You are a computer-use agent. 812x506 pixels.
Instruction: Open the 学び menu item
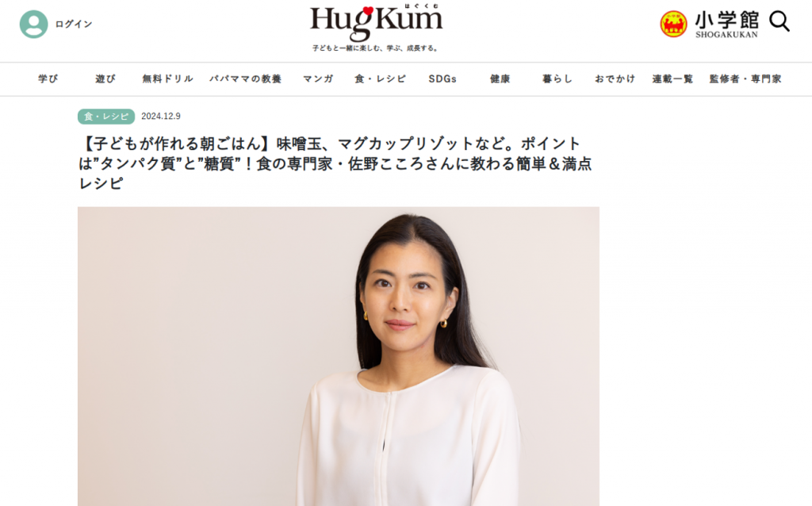[x=48, y=79]
